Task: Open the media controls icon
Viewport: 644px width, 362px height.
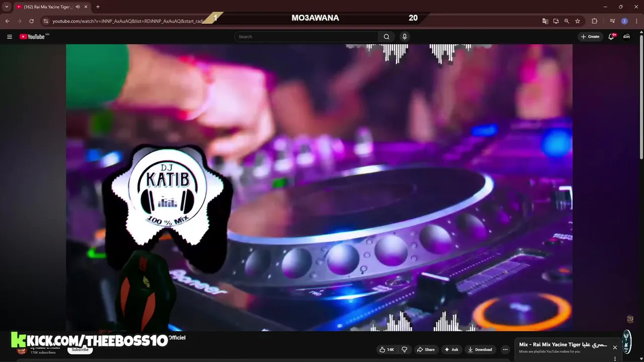Action: click(x=612, y=21)
